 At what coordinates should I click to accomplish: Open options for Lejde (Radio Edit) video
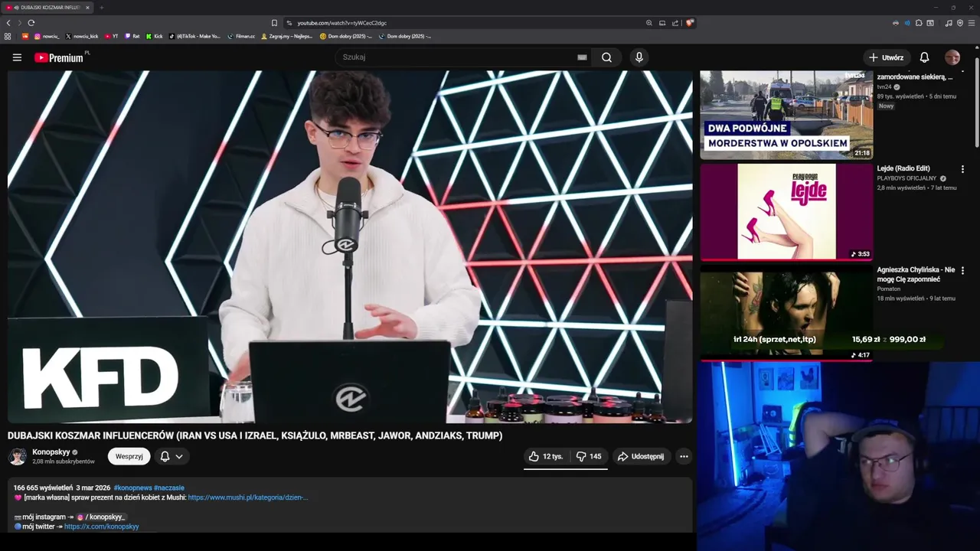pyautogui.click(x=962, y=169)
